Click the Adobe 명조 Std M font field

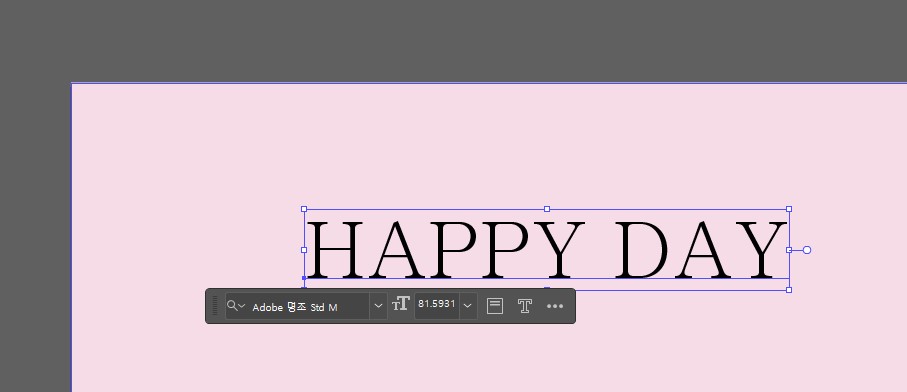coord(297,306)
